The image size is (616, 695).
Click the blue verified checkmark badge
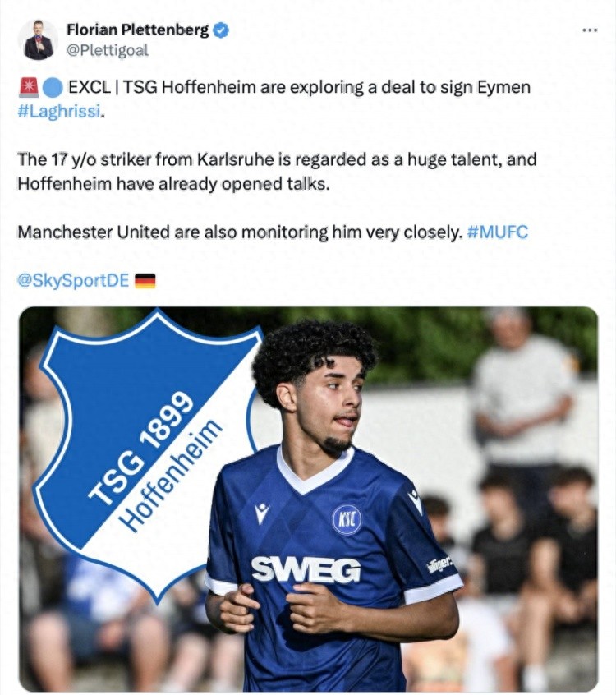point(221,30)
